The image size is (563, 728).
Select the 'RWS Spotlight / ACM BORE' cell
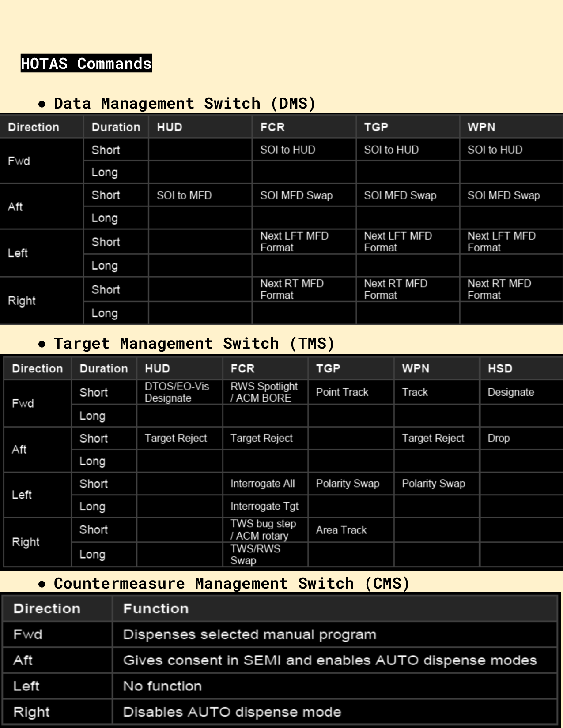264,392
